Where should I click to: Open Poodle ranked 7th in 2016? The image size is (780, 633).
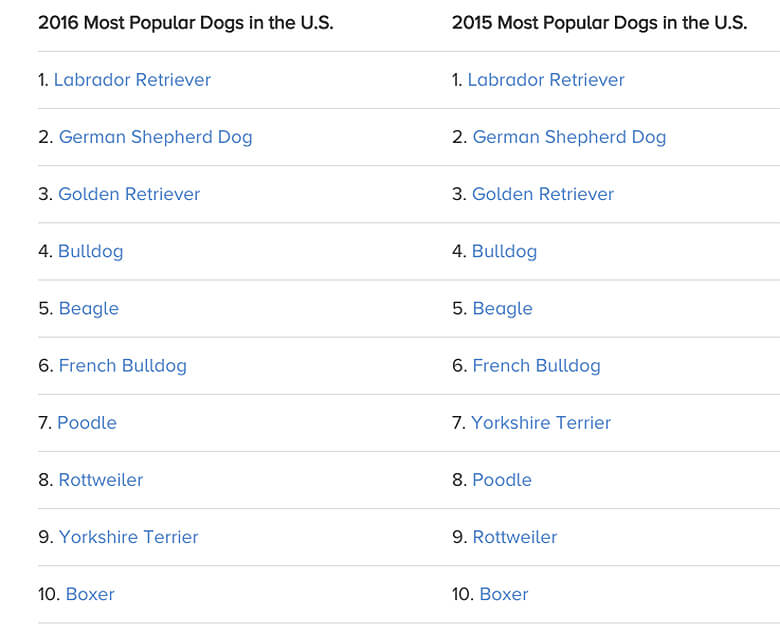[x=87, y=423]
